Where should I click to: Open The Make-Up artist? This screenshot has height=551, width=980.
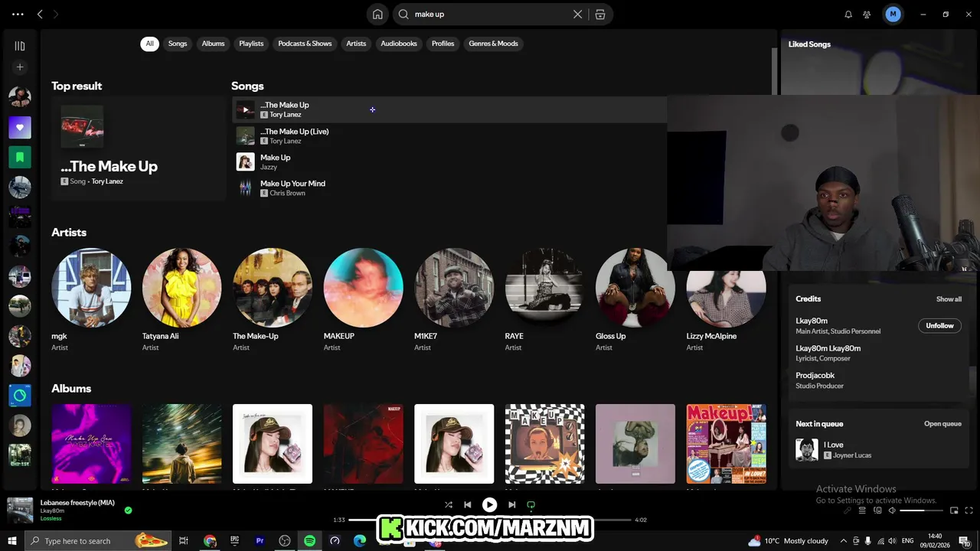tap(273, 299)
